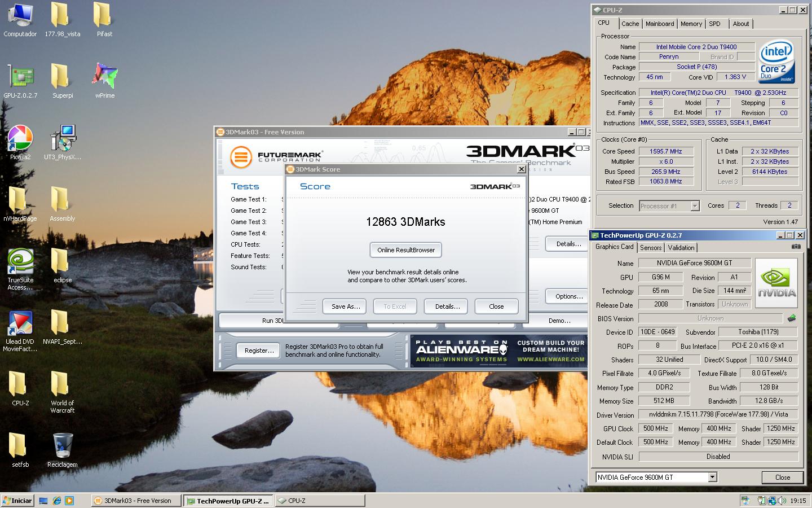The width and height of the screenshot is (812, 508).
Task: Open the Sensors tab in GPU-Z
Action: 651,248
